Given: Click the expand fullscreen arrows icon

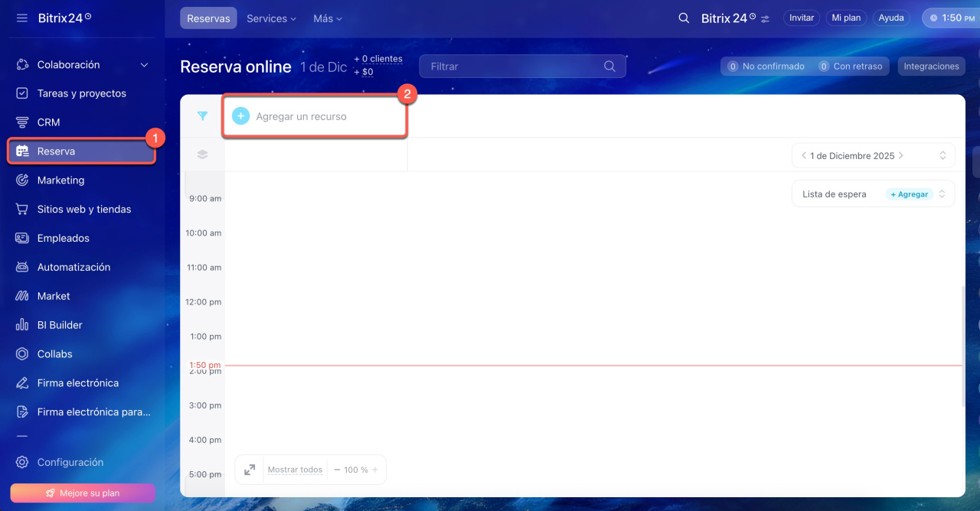Looking at the screenshot, I should click(x=250, y=470).
